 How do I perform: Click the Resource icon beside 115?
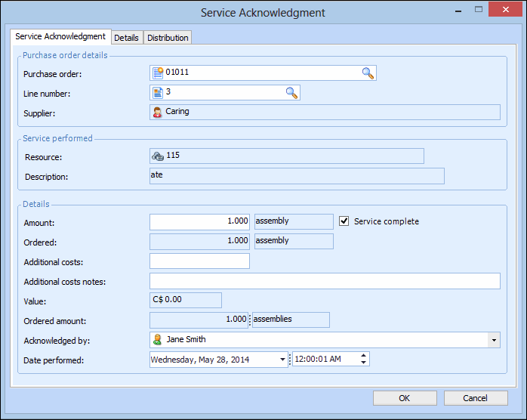(x=158, y=156)
